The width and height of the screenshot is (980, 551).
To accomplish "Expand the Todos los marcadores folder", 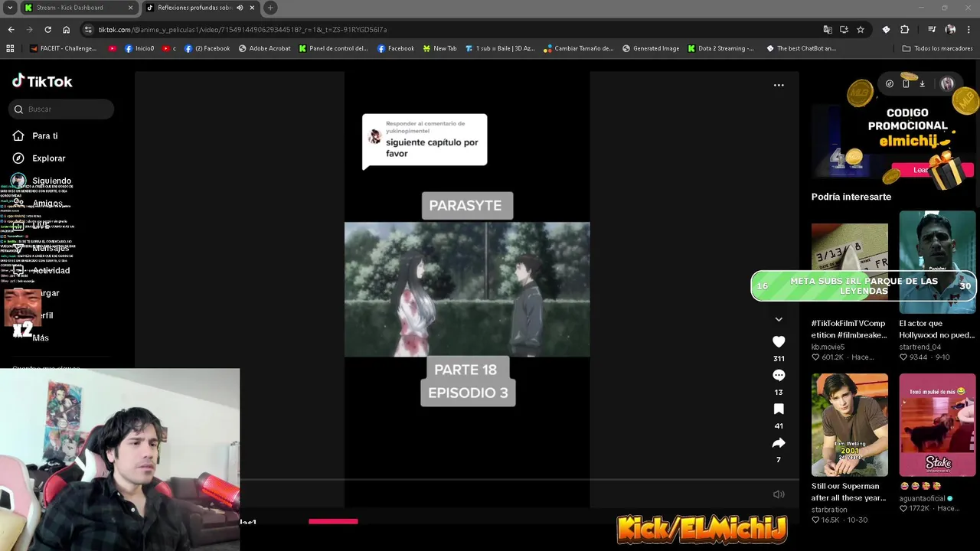I will 937,48.
